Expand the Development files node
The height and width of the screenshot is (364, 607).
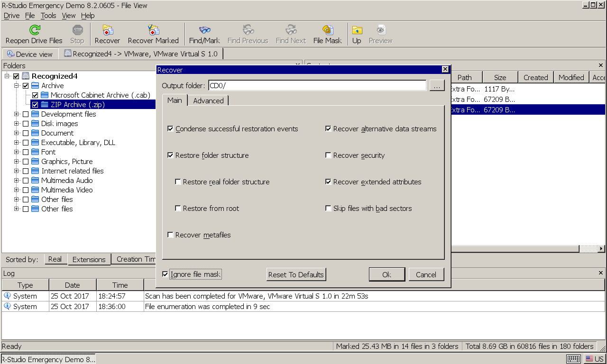click(x=17, y=114)
